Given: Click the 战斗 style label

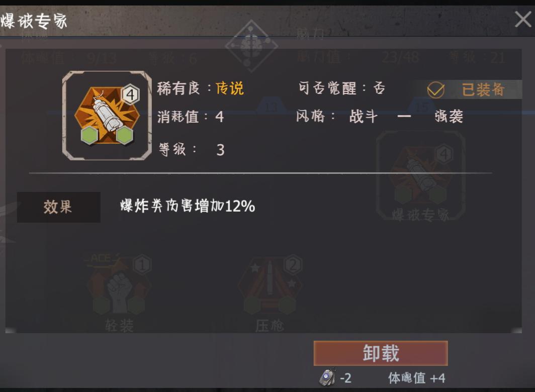Looking at the screenshot, I should [x=364, y=116].
